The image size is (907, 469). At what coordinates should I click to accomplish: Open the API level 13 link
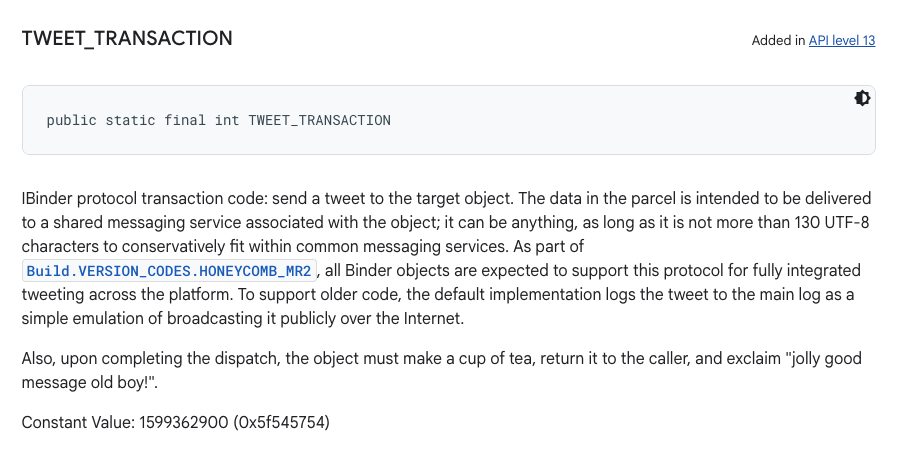click(842, 40)
